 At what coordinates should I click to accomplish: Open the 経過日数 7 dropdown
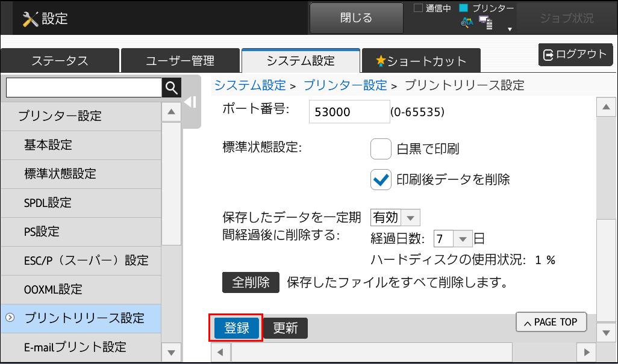(x=452, y=239)
